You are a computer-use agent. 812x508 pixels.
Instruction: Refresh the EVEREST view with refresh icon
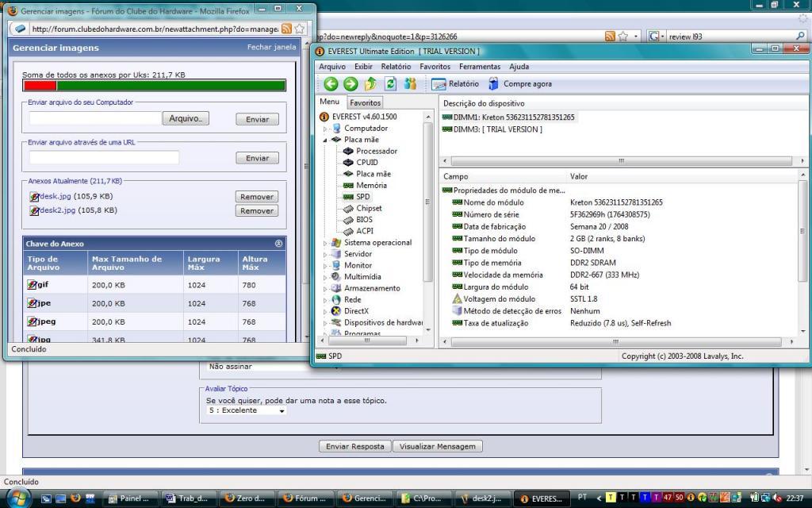coord(390,83)
